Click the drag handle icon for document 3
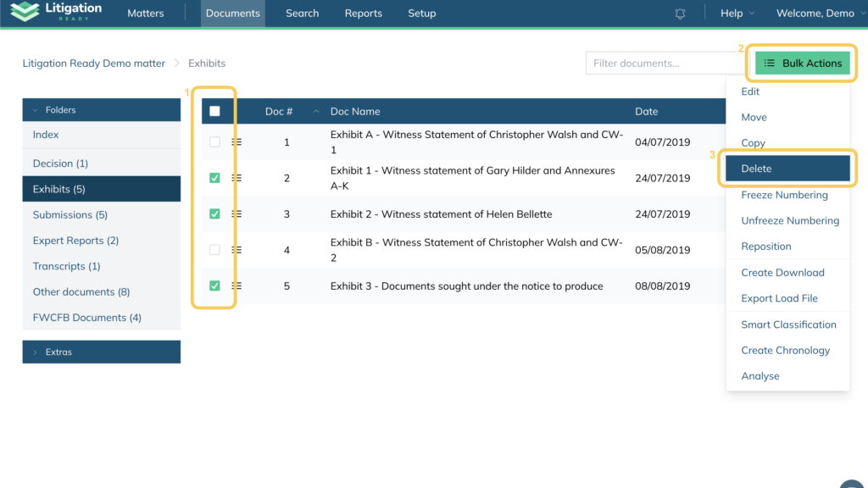The width and height of the screenshot is (868, 488). pos(236,214)
